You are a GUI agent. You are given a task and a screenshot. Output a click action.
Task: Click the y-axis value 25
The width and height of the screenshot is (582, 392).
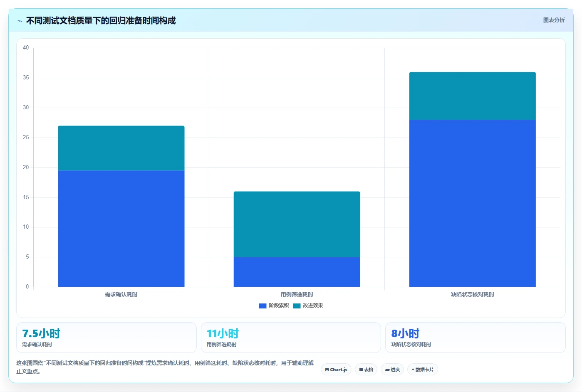(x=26, y=138)
